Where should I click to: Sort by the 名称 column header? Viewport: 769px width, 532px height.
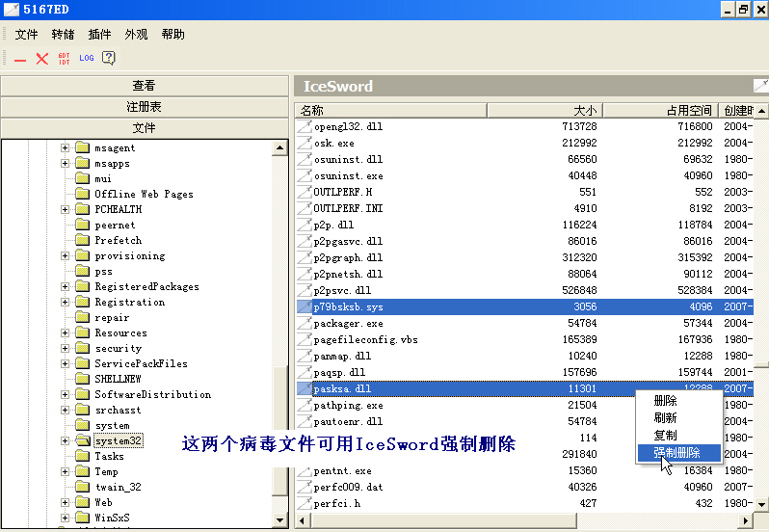(x=391, y=110)
